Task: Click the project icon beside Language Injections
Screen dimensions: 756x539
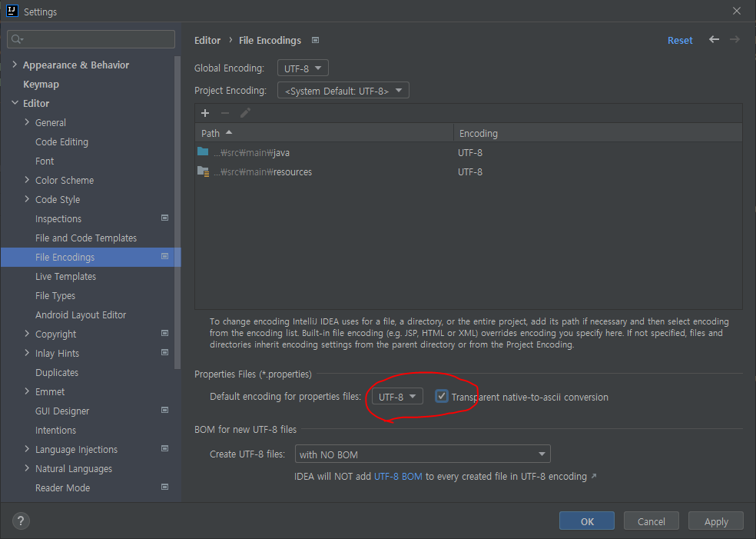Action: [x=165, y=449]
